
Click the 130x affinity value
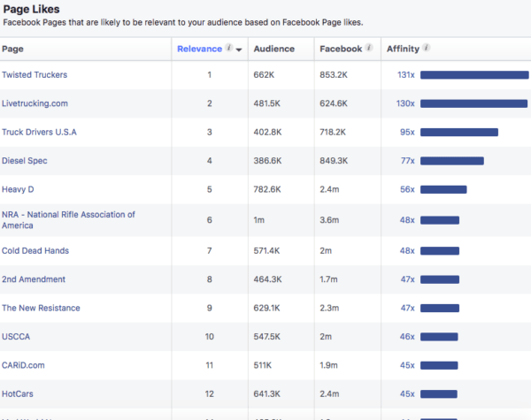tap(405, 103)
